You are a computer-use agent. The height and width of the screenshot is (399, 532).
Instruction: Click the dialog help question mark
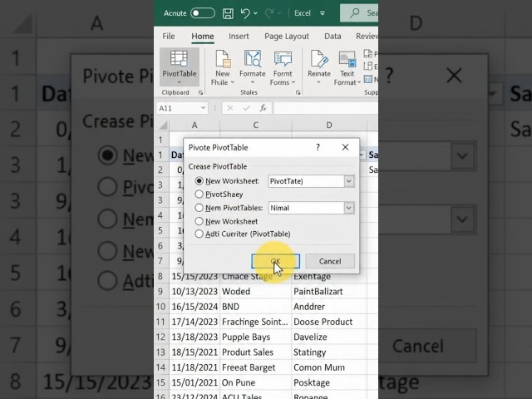point(318,147)
